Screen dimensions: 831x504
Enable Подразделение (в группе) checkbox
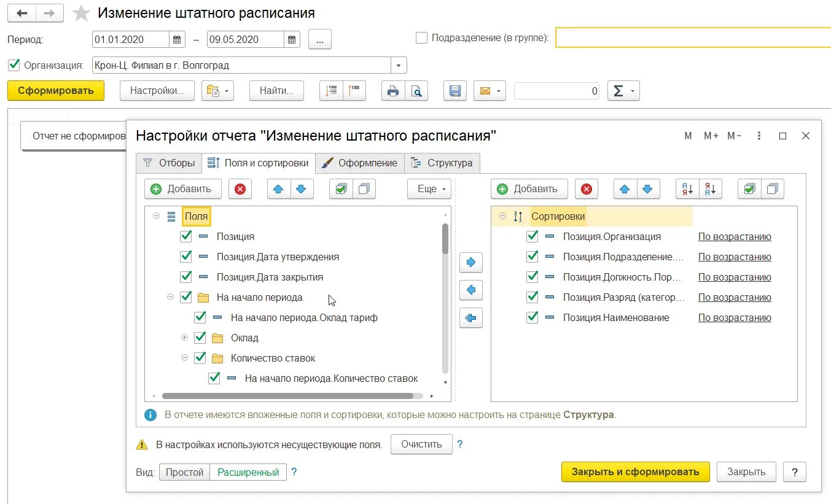[421, 37]
